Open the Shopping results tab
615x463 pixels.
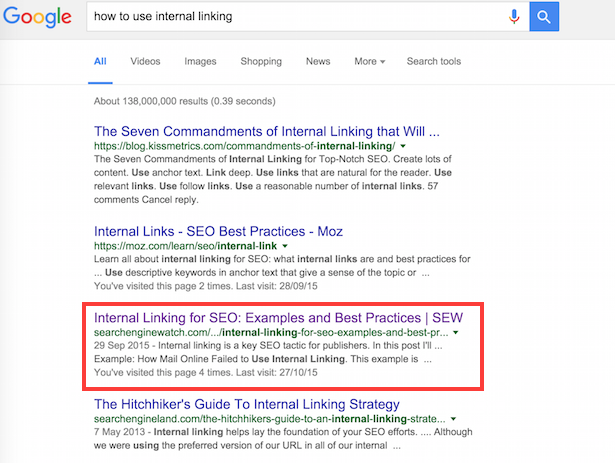pyautogui.click(x=261, y=61)
